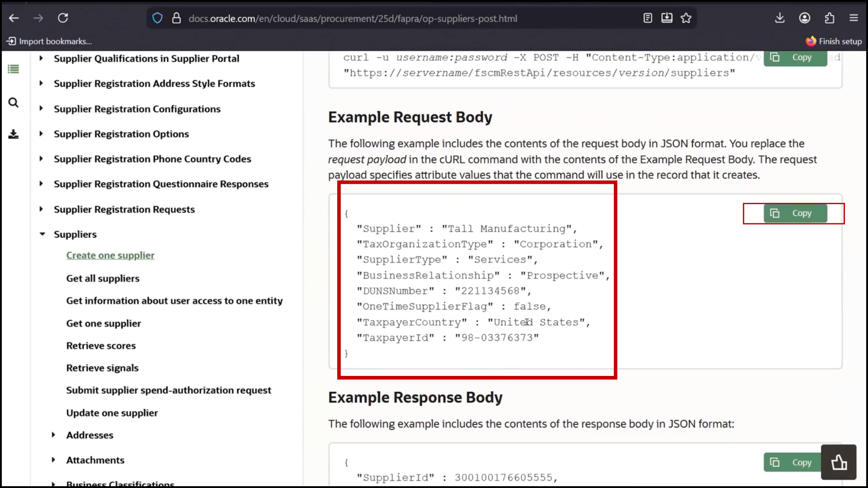Expand Supplier Registration Questionnaire Responses
The image size is (868, 488).
coord(41,184)
